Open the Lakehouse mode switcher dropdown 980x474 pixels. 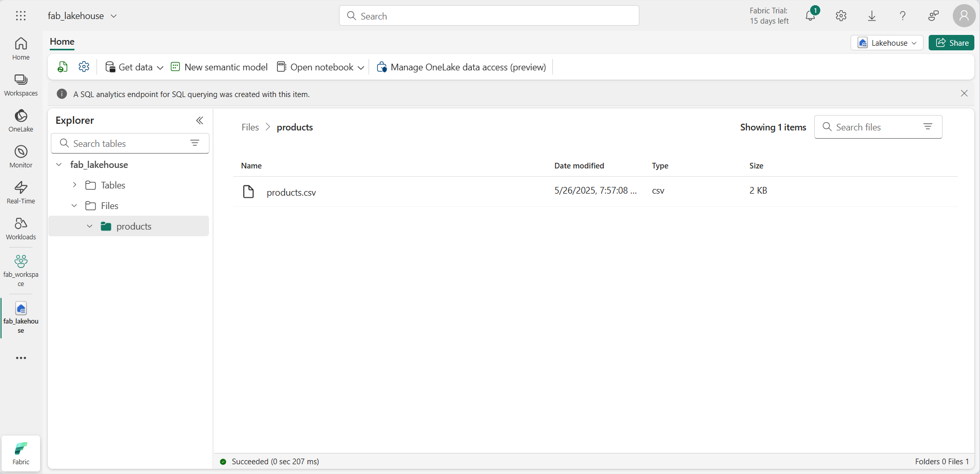pos(887,43)
